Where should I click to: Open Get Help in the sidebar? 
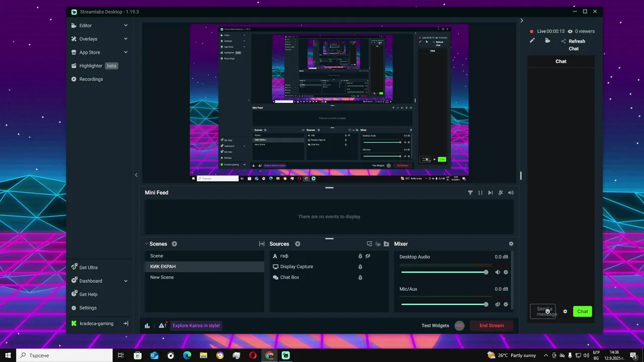pos(88,294)
